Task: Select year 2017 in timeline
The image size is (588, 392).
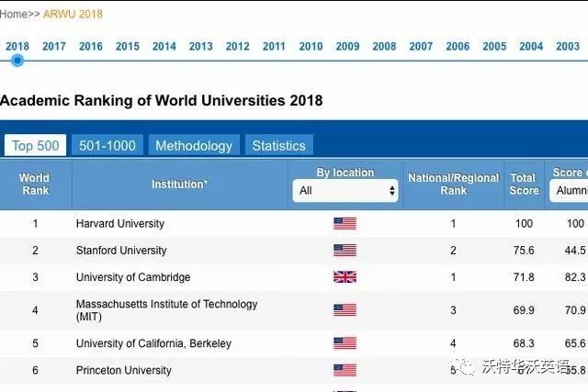Action: point(54,47)
